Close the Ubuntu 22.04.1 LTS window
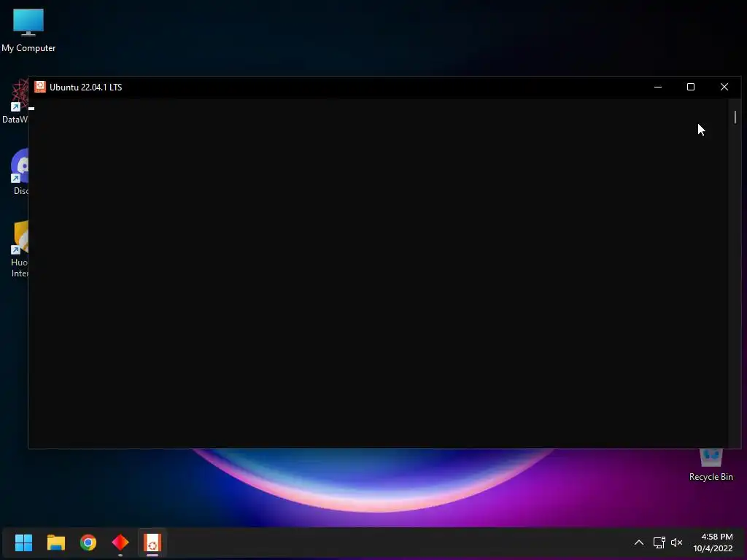The height and width of the screenshot is (560, 747). [x=724, y=87]
